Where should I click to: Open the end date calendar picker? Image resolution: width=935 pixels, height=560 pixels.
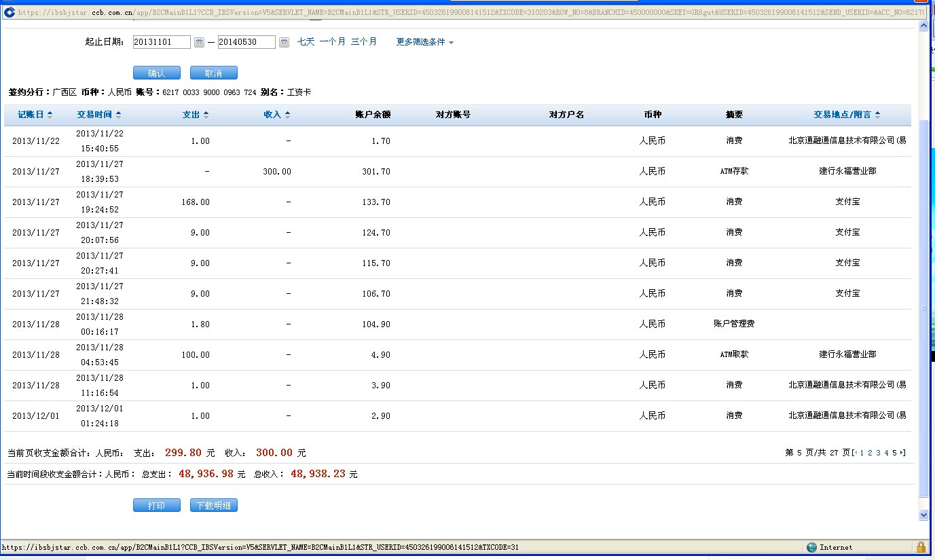click(x=284, y=42)
